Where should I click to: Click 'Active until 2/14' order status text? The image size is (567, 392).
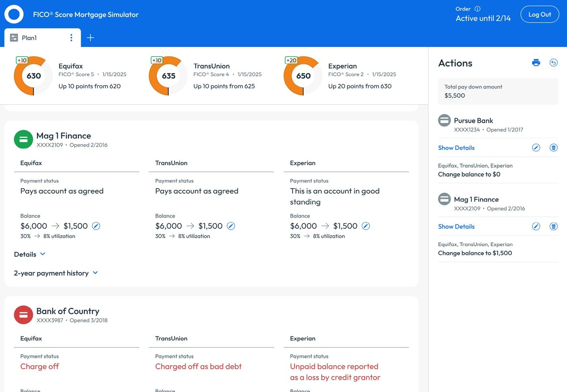483,18
